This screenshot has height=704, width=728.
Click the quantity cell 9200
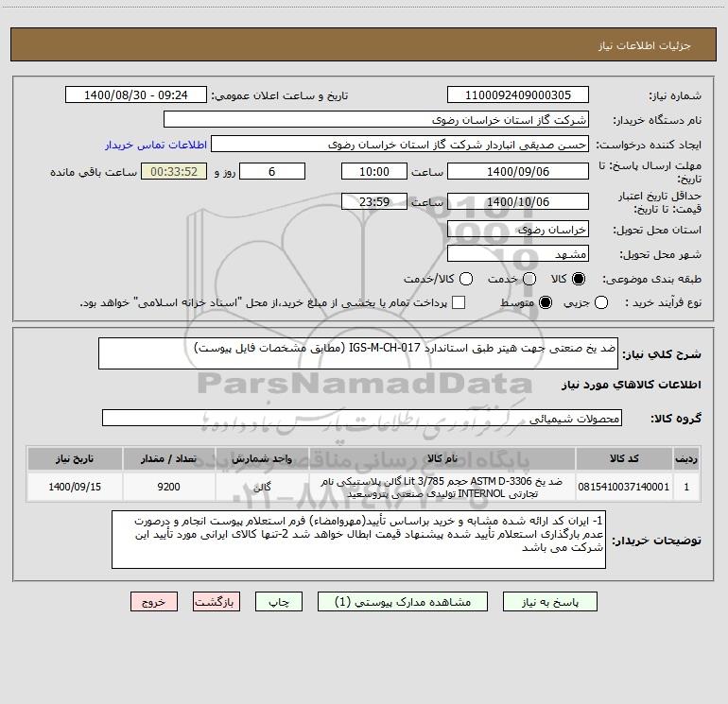pyautogui.click(x=168, y=487)
